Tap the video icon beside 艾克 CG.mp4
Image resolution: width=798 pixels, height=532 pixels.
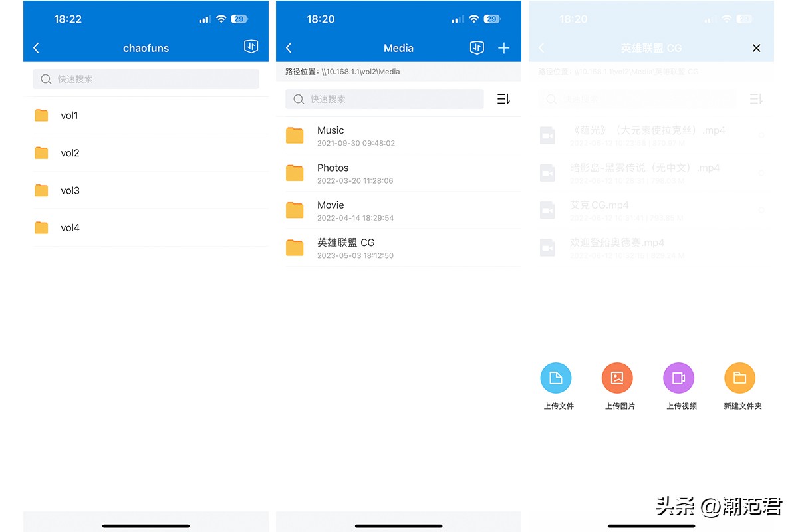(x=547, y=209)
